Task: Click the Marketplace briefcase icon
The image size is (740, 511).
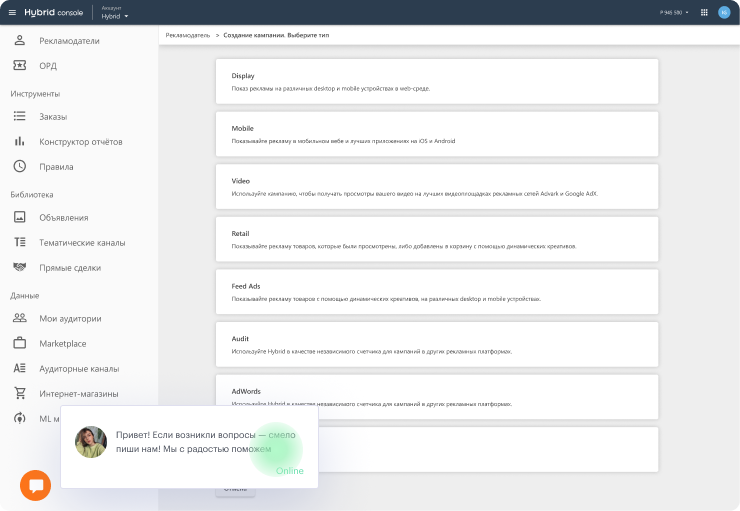Action: [x=19, y=344]
